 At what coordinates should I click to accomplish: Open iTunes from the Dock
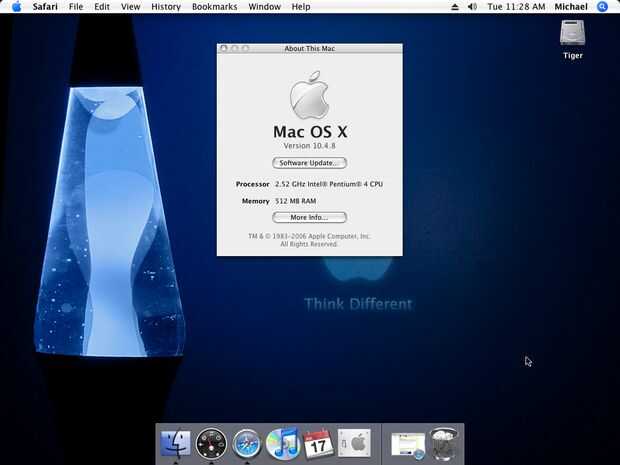(x=282, y=443)
